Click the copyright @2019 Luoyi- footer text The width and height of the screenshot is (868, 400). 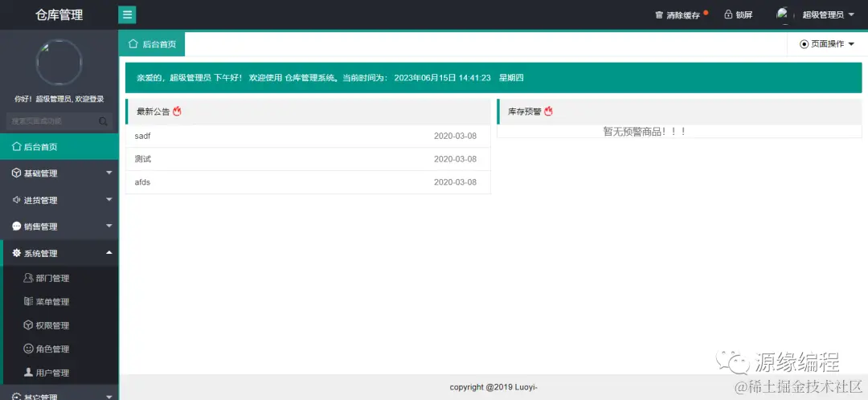[493, 387]
